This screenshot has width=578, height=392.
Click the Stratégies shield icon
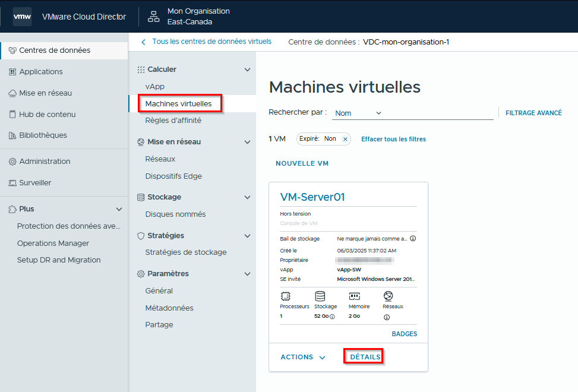point(141,236)
